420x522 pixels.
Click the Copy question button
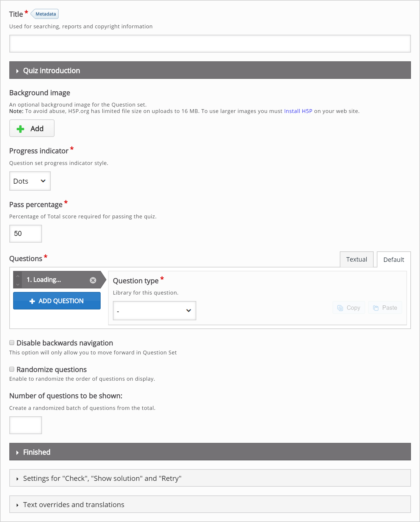349,308
